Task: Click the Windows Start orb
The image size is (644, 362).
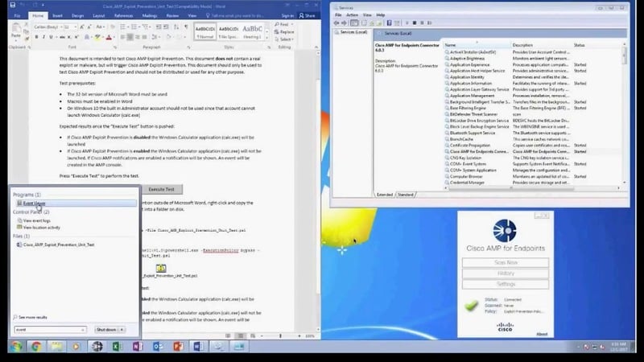Action: tap(16, 347)
